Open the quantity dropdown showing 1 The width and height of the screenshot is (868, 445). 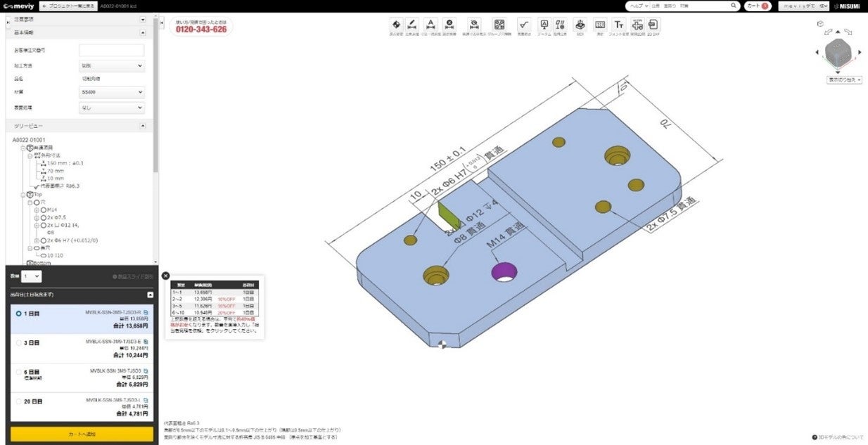[31, 277]
